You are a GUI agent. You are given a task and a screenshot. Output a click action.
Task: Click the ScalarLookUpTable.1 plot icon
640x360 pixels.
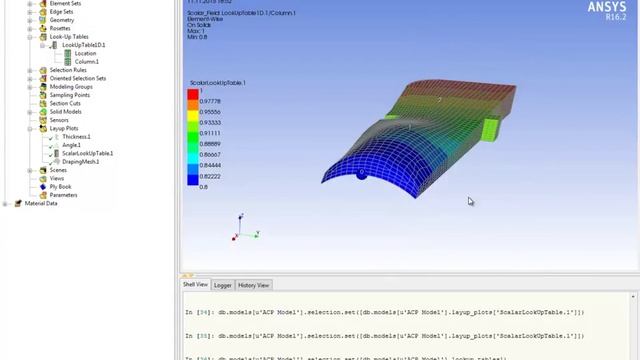(x=56, y=153)
